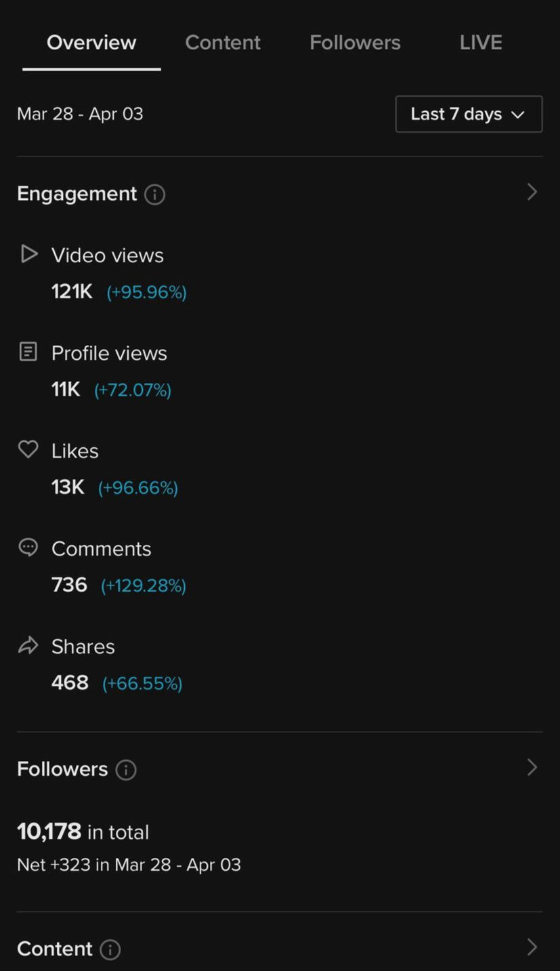Click the Video views play icon

tap(28, 254)
